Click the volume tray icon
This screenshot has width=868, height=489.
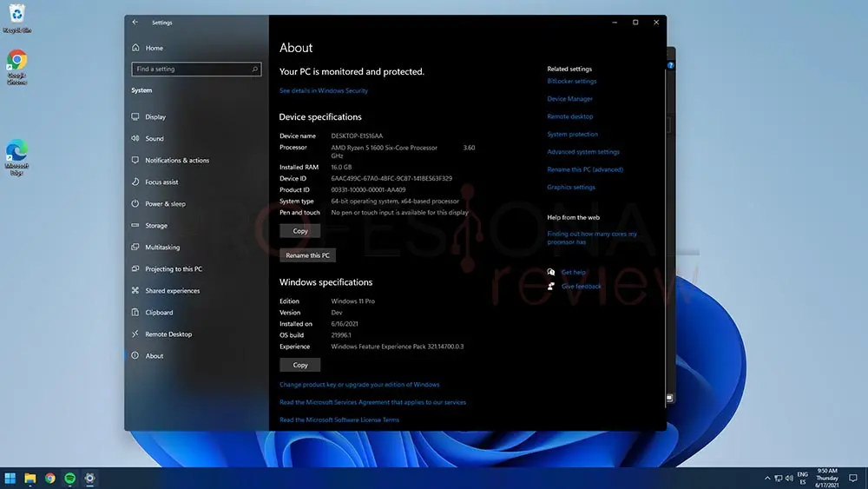pos(789,479)
